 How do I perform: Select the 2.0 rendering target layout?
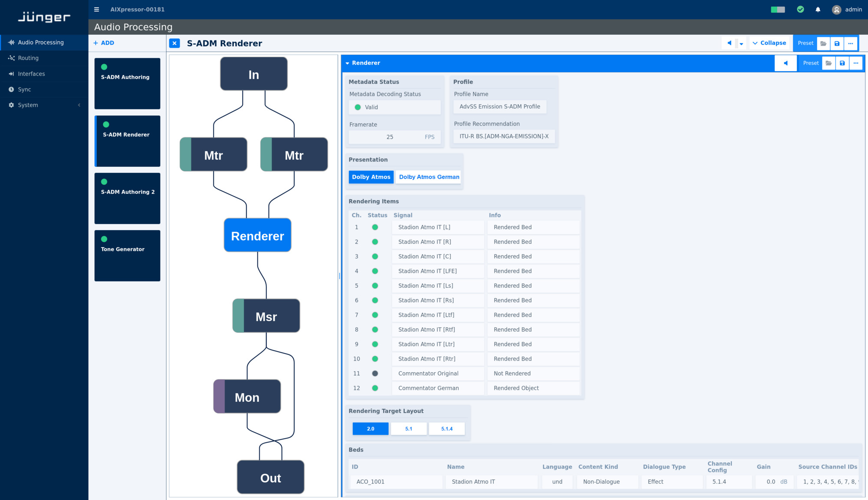(370, 429)
